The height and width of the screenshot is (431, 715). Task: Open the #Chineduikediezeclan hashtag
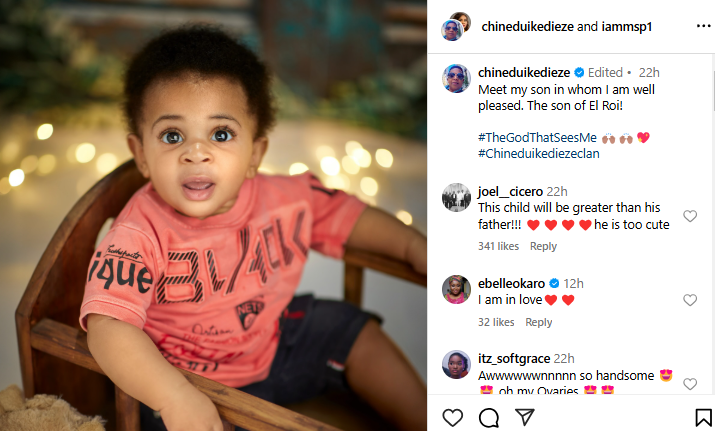(539, 153)
